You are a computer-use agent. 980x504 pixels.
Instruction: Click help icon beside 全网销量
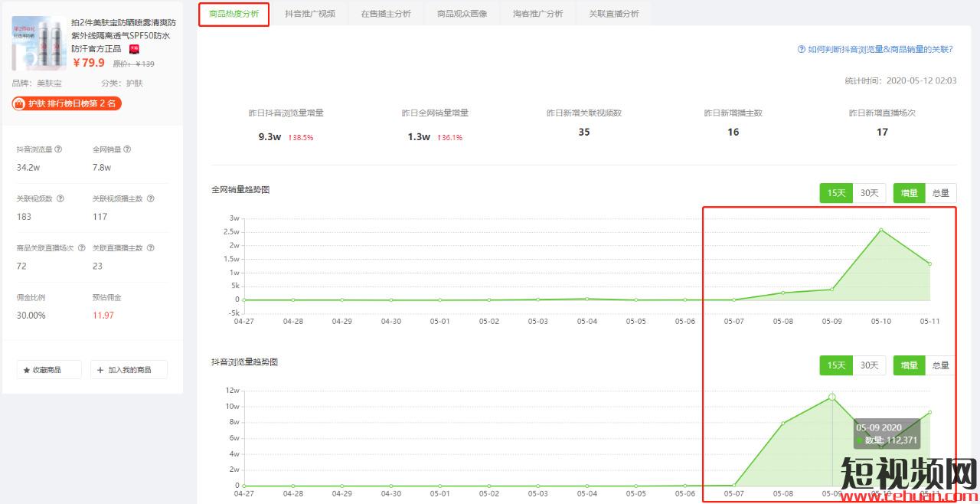point(127,149)
